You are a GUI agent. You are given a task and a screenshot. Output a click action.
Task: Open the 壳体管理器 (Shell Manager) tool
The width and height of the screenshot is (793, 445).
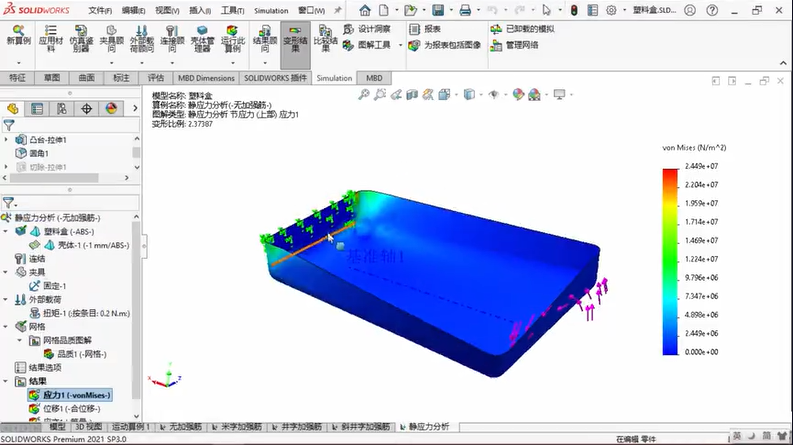pyautogui.click(x=203, y=40)
